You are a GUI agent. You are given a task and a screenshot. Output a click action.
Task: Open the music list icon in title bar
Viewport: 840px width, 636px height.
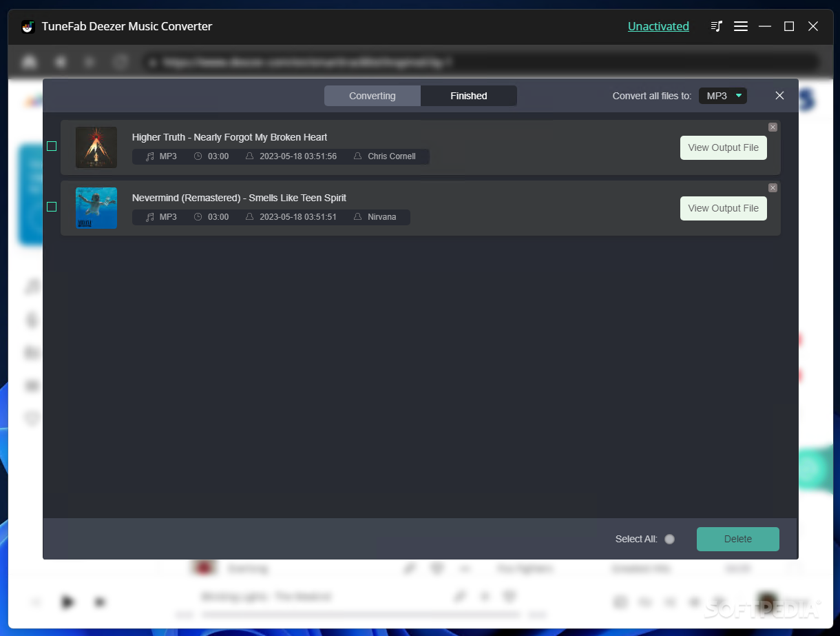717,26
